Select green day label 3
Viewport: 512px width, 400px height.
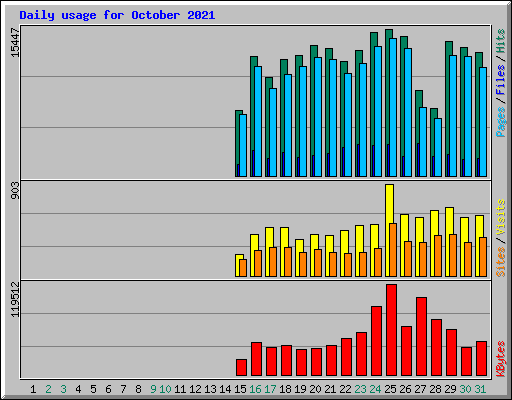click(x=63, y=389)
